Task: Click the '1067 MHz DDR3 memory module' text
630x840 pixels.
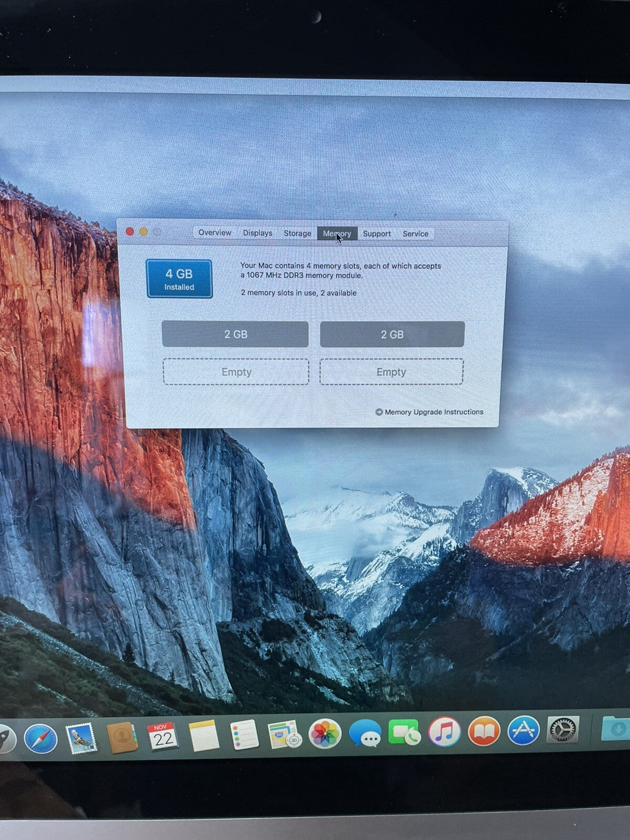Action: [304, 275]
